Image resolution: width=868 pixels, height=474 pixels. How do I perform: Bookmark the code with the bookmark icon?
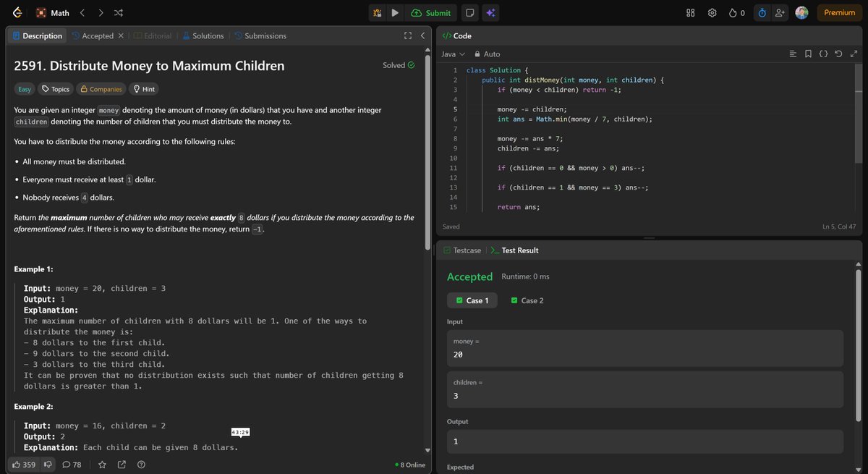808,54
